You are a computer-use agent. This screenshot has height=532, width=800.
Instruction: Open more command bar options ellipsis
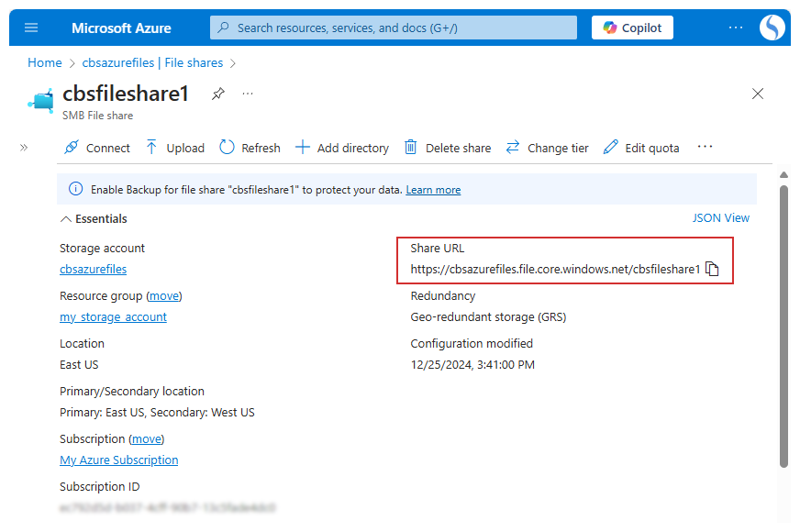pyautogui.click(x=705, y=147)
